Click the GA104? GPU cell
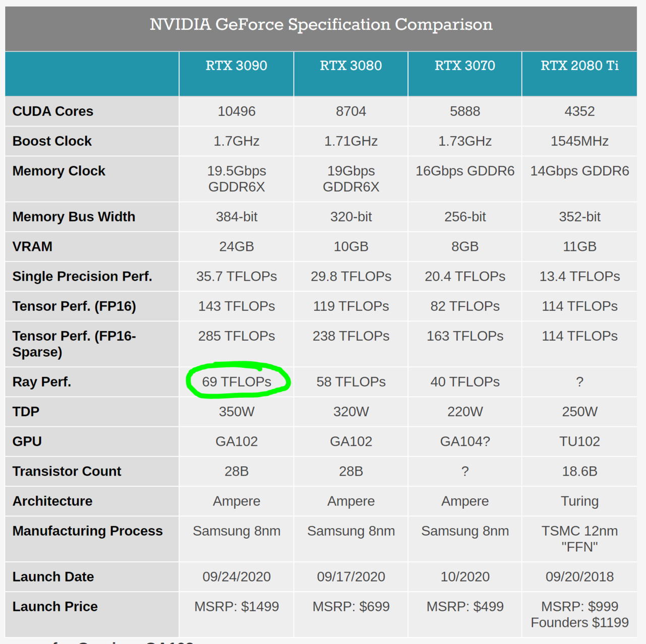The width and height of the screenshot is (646, 644). pos(464,441)
